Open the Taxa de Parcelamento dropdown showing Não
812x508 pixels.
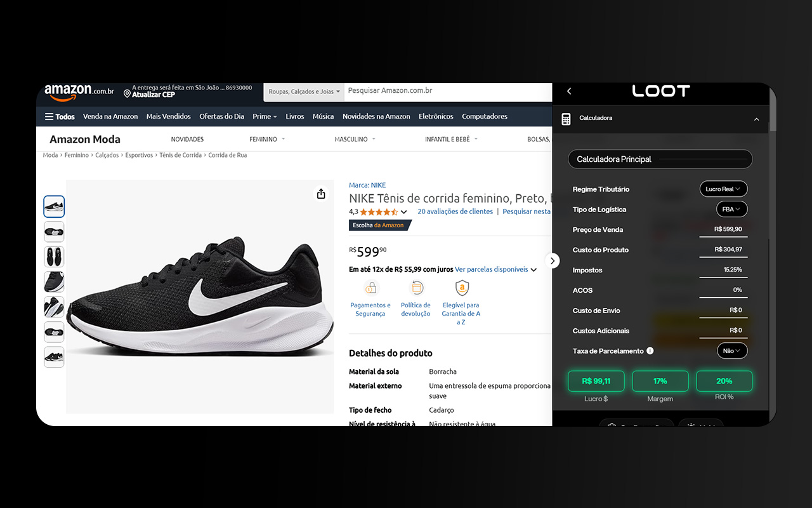[x=732, y=351]
